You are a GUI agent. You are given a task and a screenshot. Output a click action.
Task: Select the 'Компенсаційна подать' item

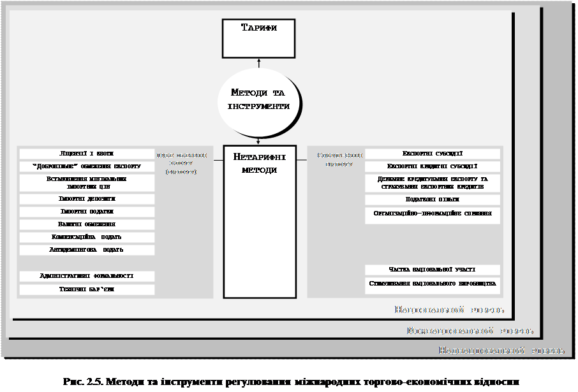(87, 237)
